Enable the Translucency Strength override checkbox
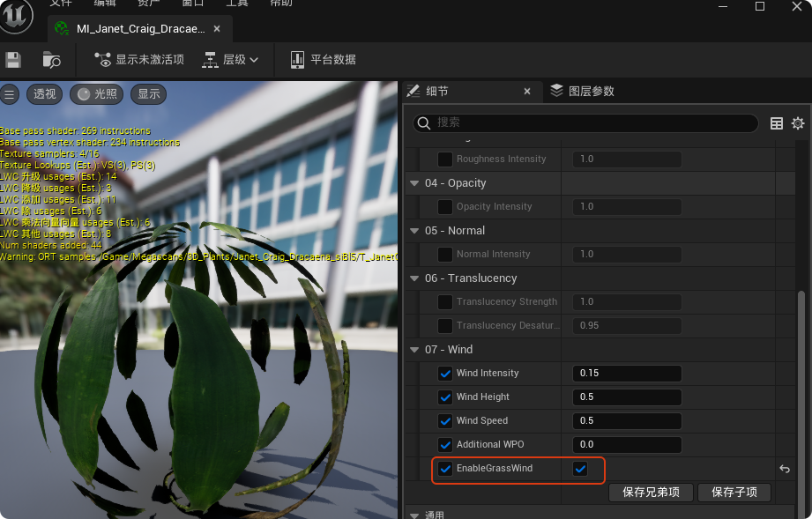The image size is (812, 519). tap(445, 301)
